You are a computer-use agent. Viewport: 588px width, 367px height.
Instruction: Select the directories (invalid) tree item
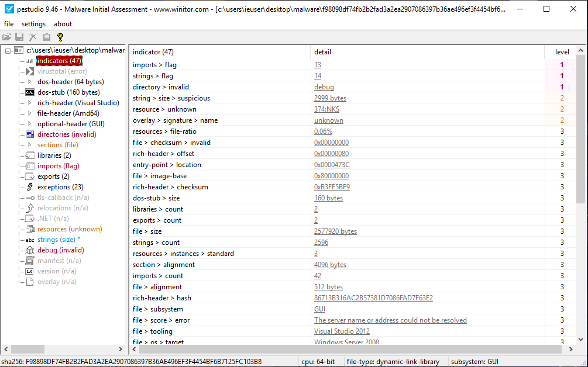pos(67,134)
